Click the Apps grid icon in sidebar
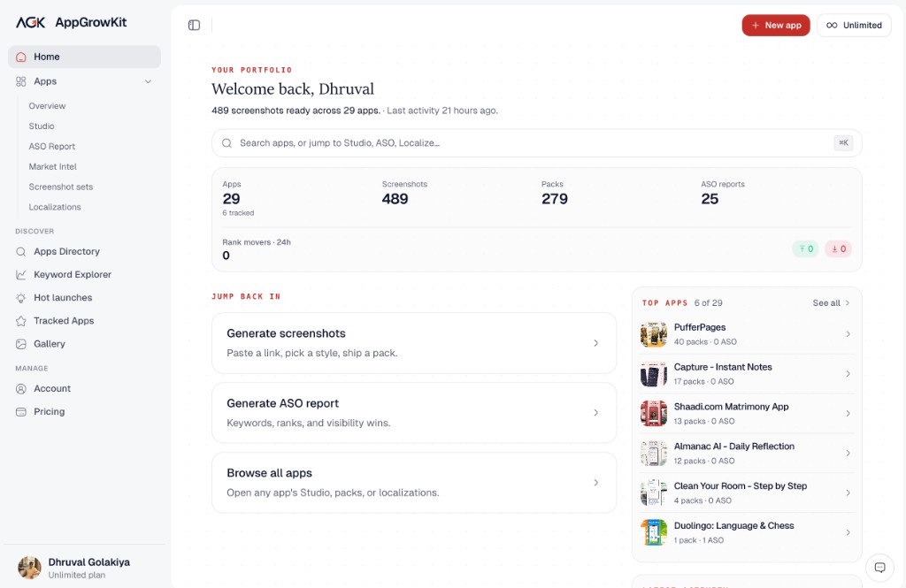 (21, 81)
